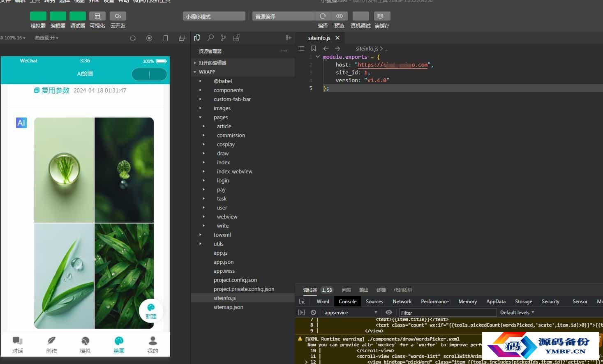Fold the module.exports code block

click(x=317, y=57)
